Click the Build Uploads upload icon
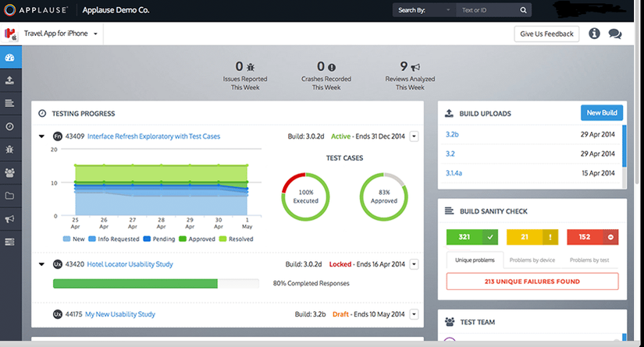The width and height of the screenshot is (644, 347). pyautogui.click(x=450, y=113)
